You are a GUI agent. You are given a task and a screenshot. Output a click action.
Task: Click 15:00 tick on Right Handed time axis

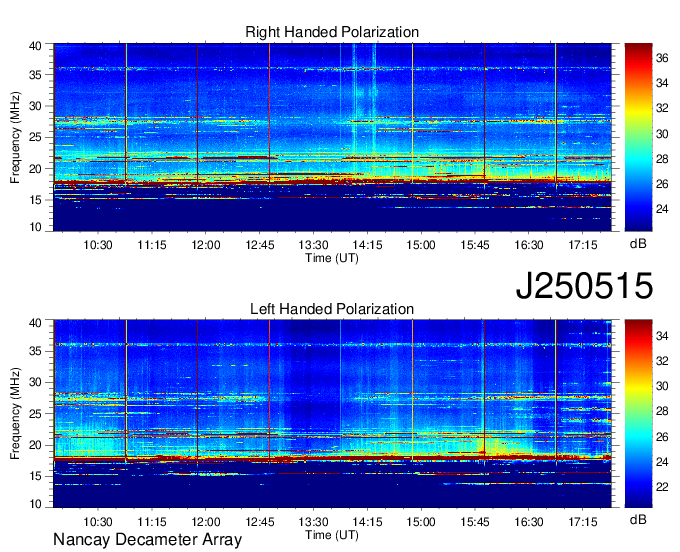click(421, 245)
